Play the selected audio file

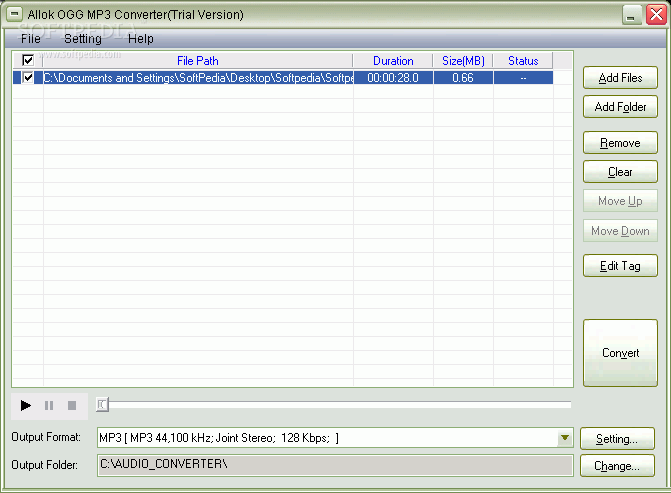point(26,405)
